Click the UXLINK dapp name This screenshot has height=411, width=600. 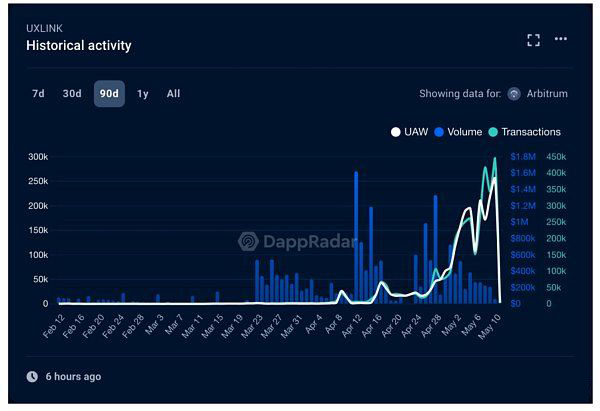point(45,27)
